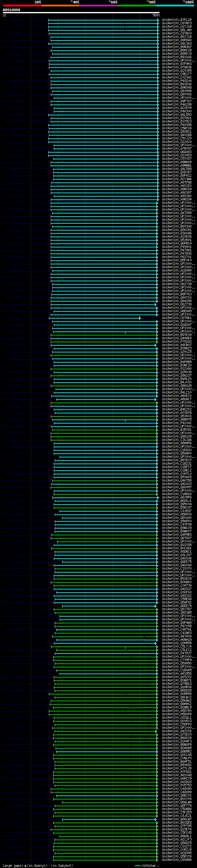
Task: Select hit label UniRef100_B8YE08
Action: pos(177,335)
